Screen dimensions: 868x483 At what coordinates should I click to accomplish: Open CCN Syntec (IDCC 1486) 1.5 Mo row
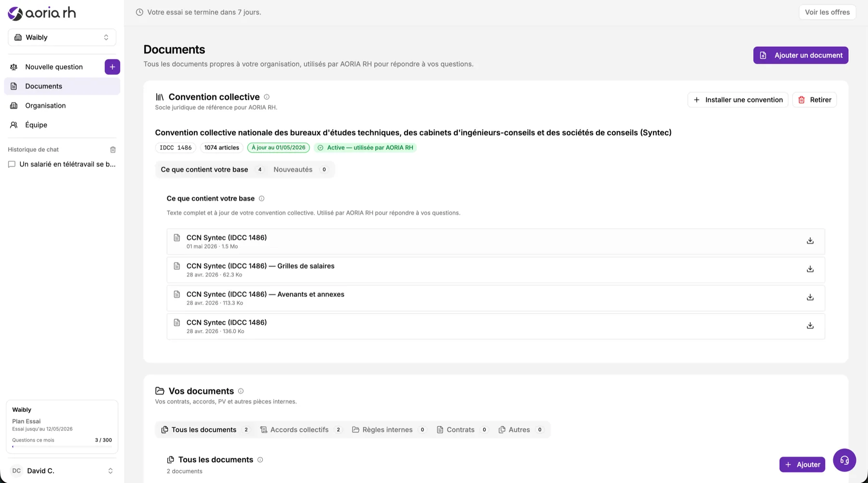point(496,241)
